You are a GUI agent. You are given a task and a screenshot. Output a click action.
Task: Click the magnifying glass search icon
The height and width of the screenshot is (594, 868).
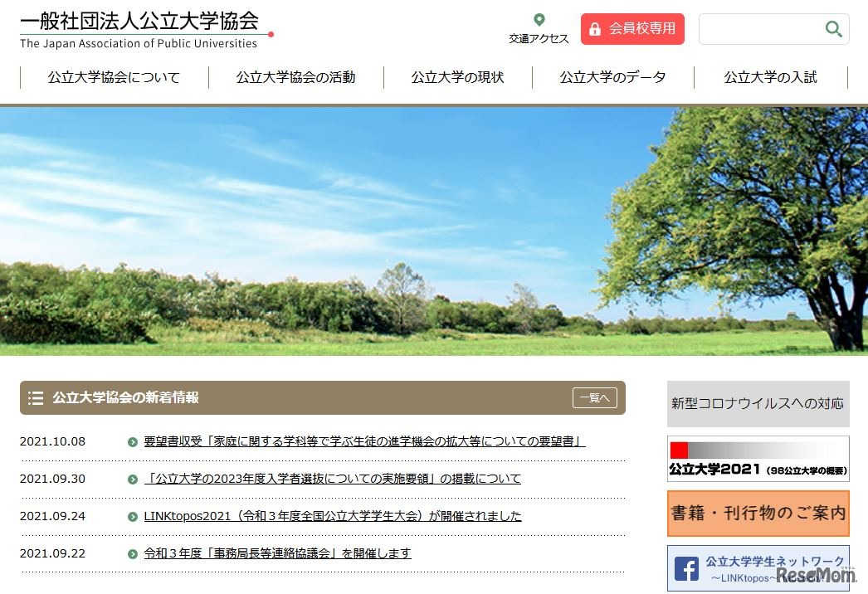coord(832,29)
